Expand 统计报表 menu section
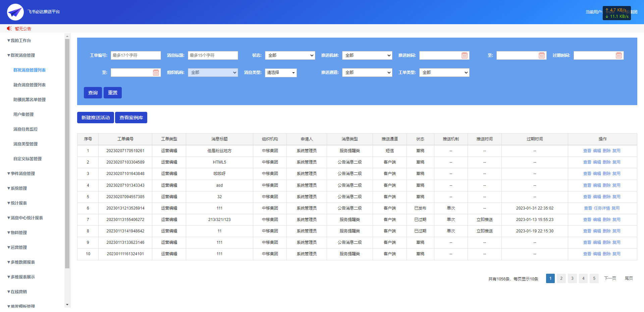This screenshot has height=312, width=644. coord(17,203)
